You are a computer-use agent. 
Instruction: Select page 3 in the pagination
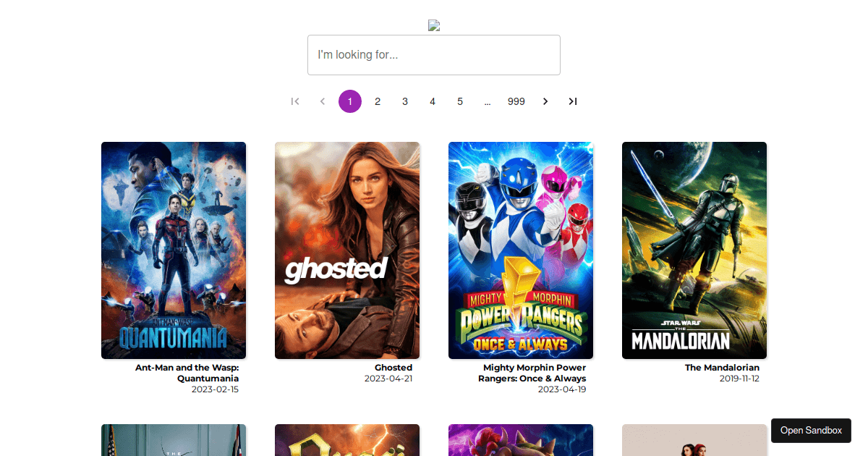pyautogui.click(x=405, y=101)
